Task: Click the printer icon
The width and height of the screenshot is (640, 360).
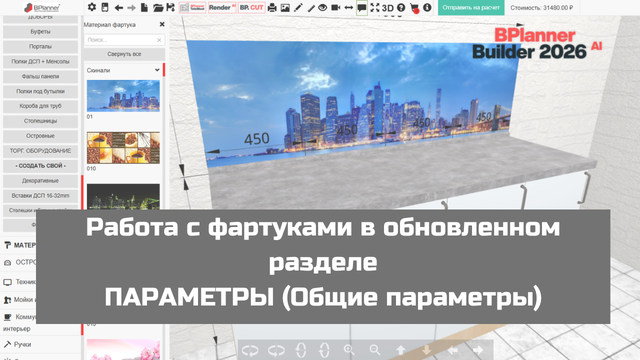Action: click(272, 8)
